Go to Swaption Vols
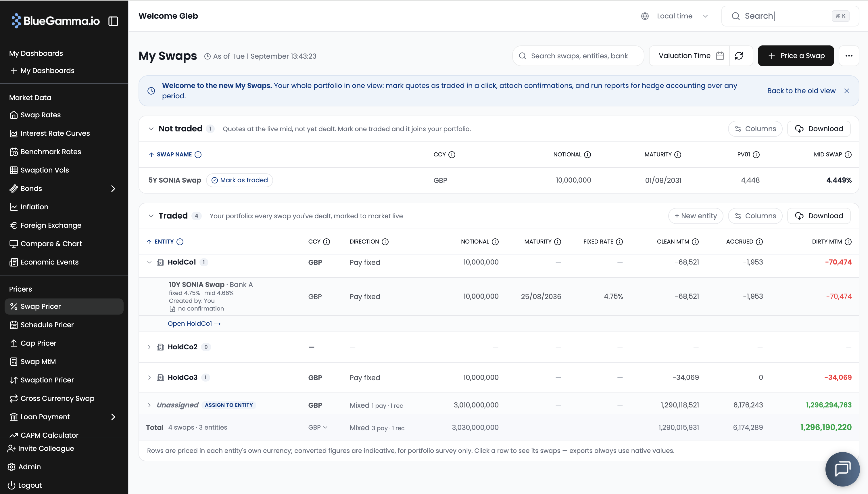 click(45, 170)
